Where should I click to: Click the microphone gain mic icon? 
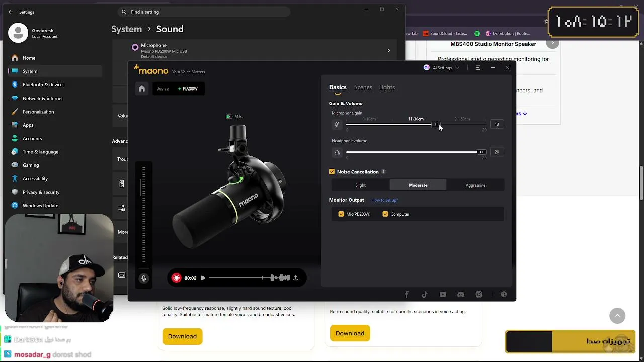337,125
